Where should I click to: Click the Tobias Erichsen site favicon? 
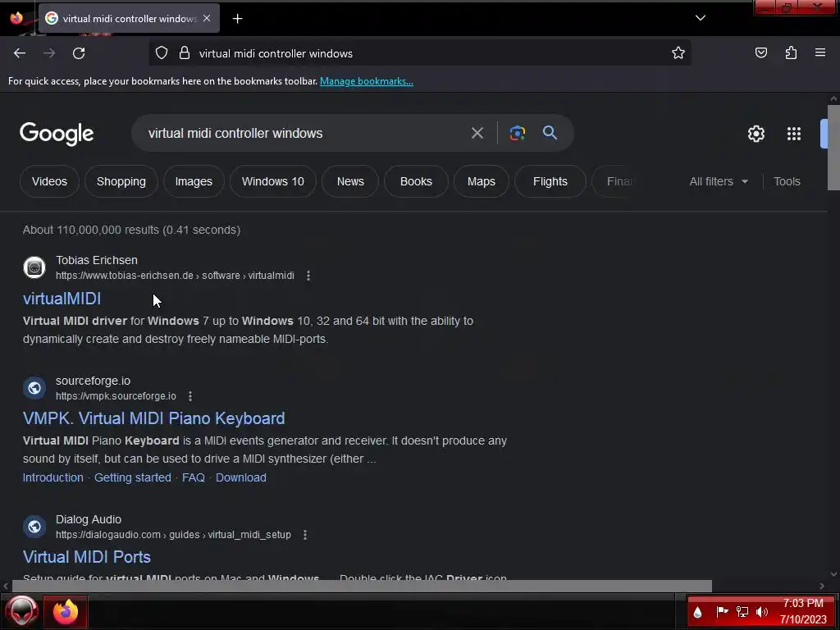(34, 267)
